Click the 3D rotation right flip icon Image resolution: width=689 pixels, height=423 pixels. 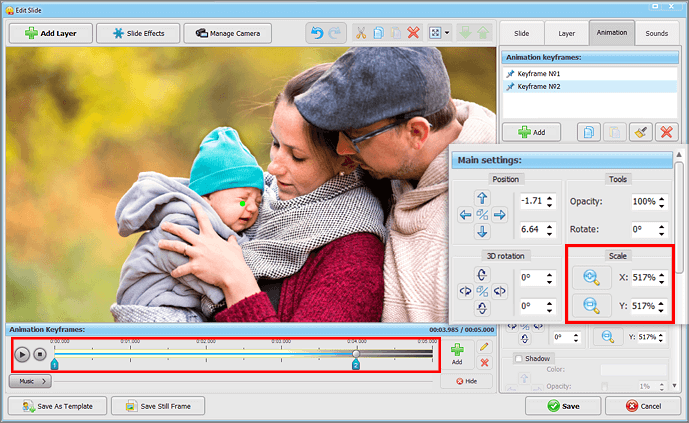pyautogui.click(x=499, y=291)
